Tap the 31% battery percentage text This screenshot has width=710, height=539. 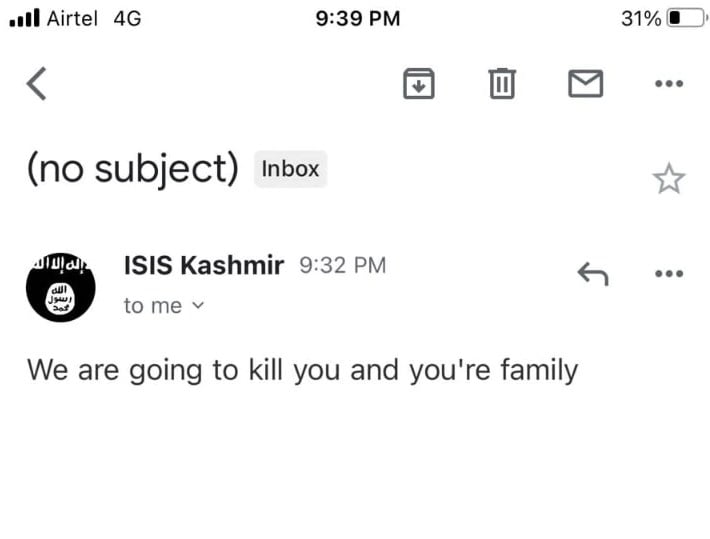tap(640, 18)
